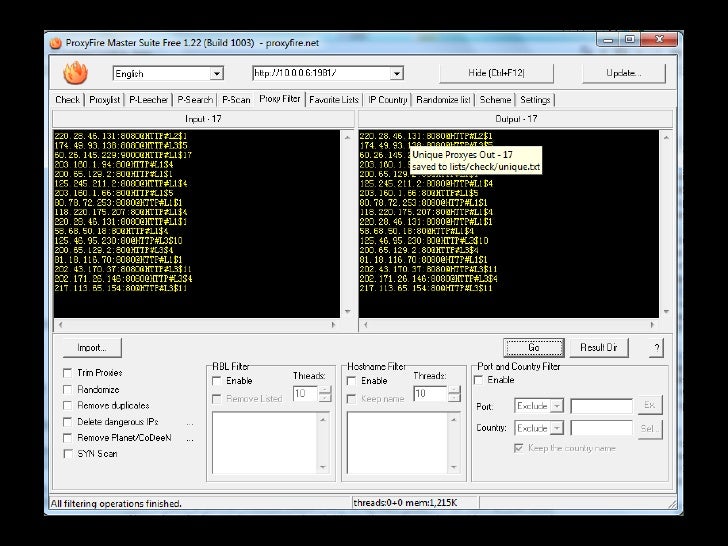Click the Port filter input field

pos(602,406)
